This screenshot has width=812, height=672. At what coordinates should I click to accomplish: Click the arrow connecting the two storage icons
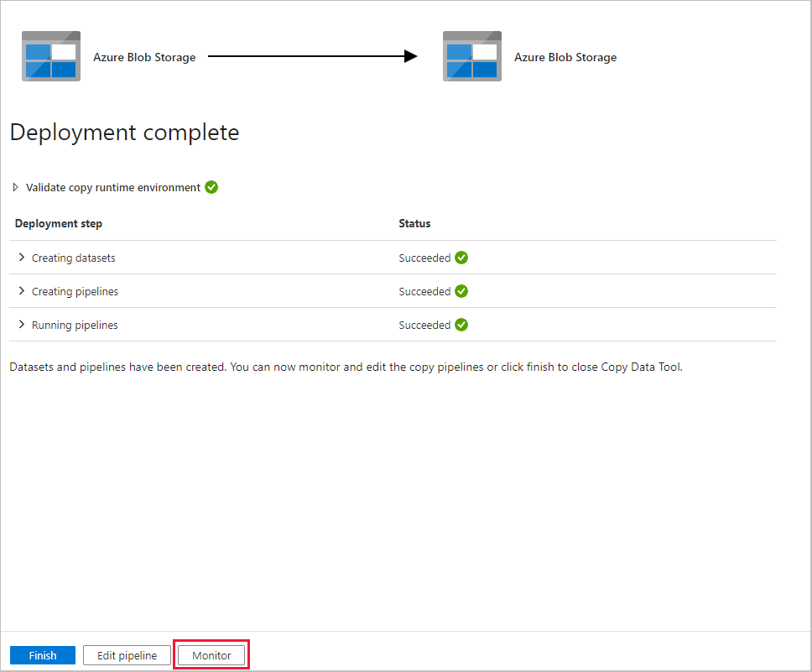click(x=310, y=55)
